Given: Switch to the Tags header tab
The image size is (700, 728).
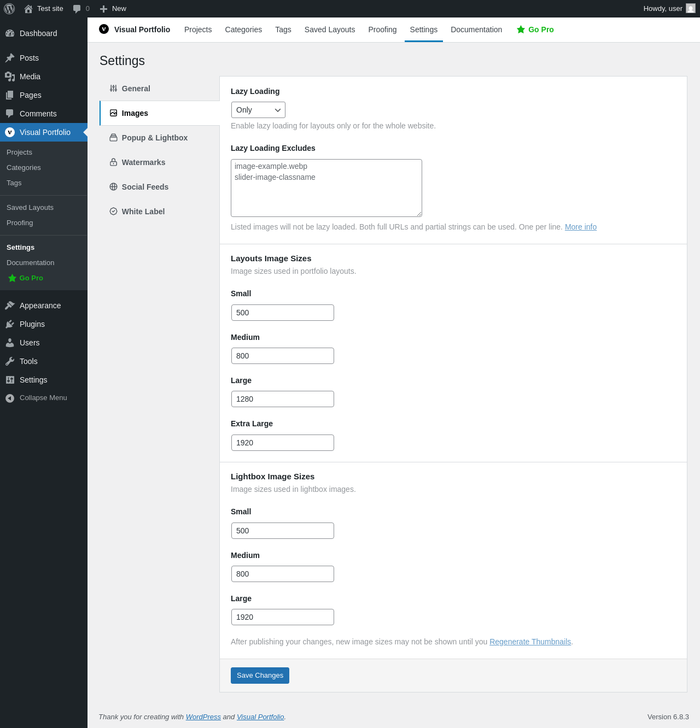Looking at the screenshot, I should point(283,30).
